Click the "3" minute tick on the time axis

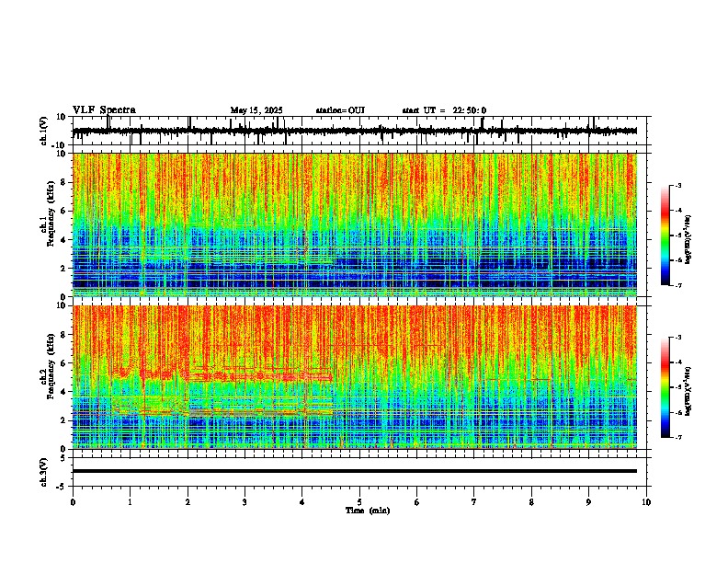click(245, 502)
